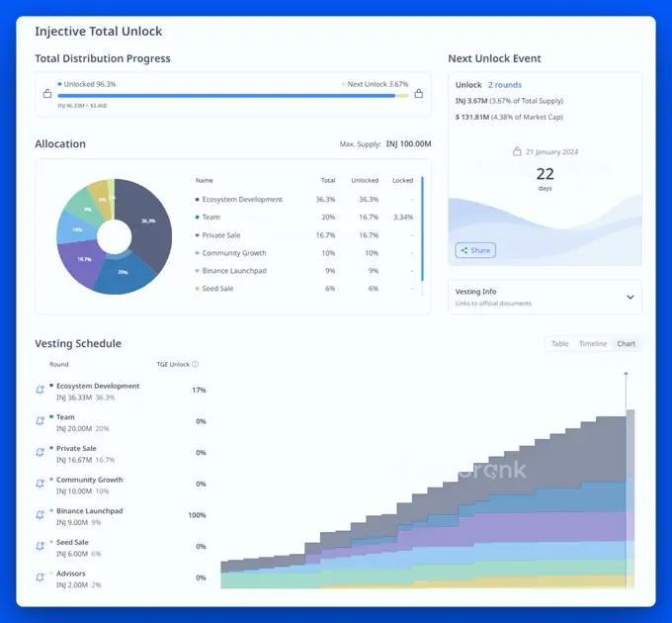Click the unlocked padlock icon on progress bar

coord(47,94)
